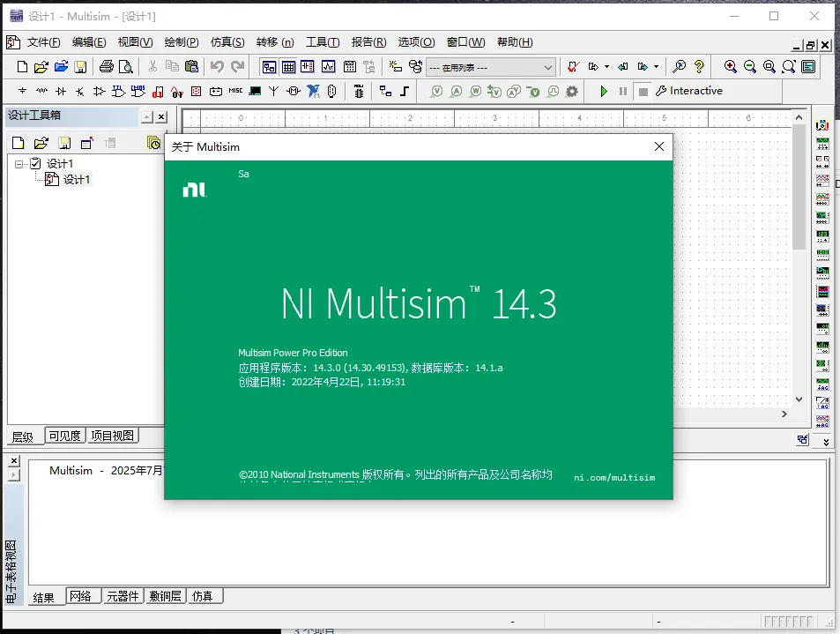This screenshot has height=634, width=840.
Task: Place a basic resistor component
Action: click(x=41, y=91)
